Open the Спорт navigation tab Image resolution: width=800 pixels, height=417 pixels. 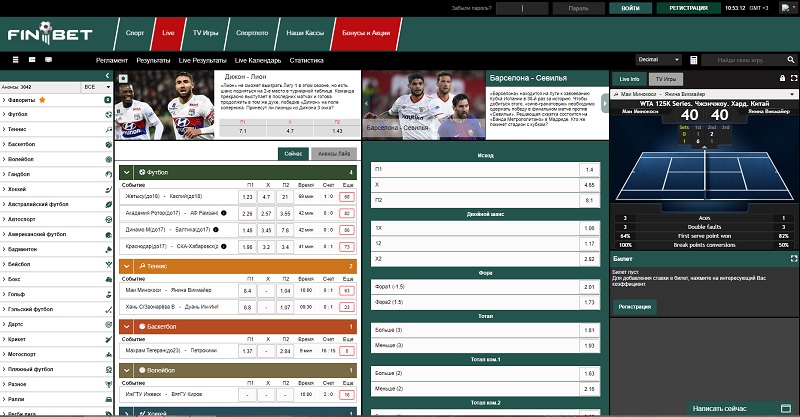pos(135,33)
